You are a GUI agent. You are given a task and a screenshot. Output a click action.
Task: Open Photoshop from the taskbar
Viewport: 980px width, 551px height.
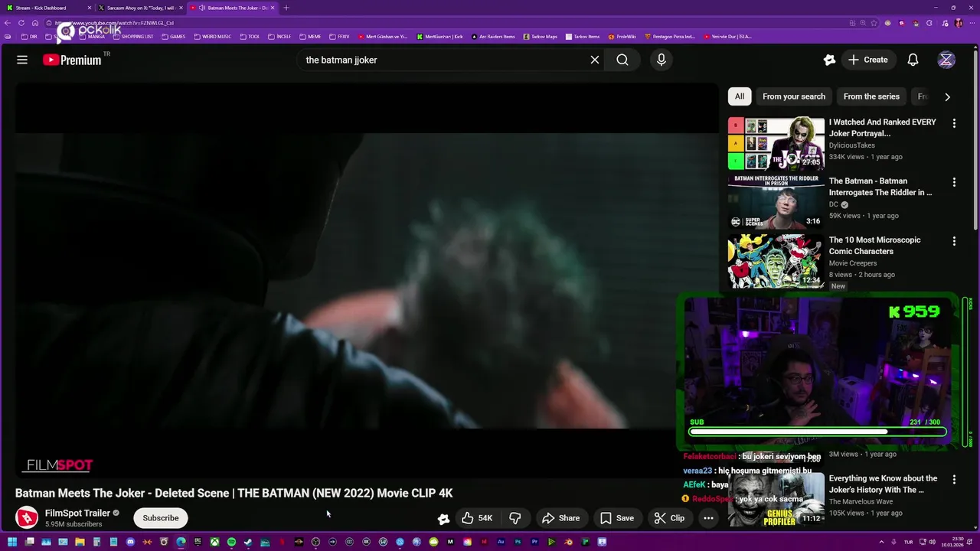(518, 542)
